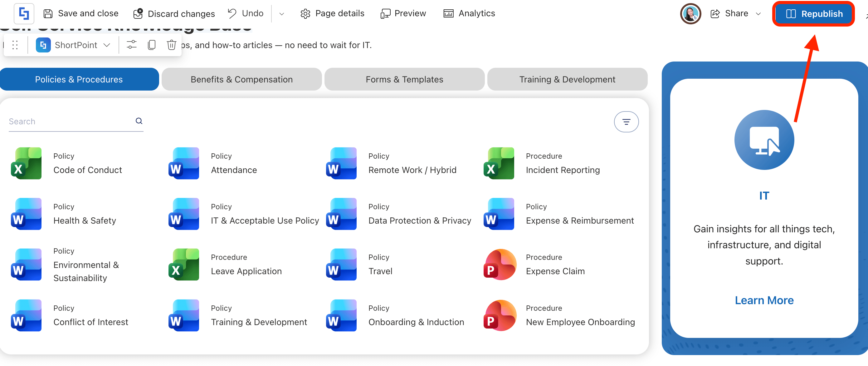Screen dimensions: 868x366
Task: Open Code of Conduct Excel icon
Action: pos(27,163)
